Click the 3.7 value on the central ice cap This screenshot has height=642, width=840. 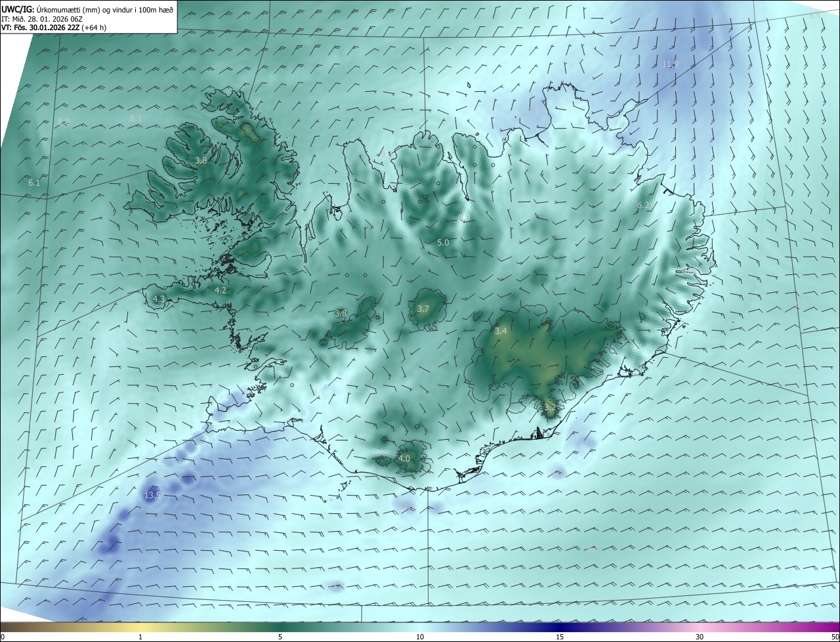click(423, 309)
